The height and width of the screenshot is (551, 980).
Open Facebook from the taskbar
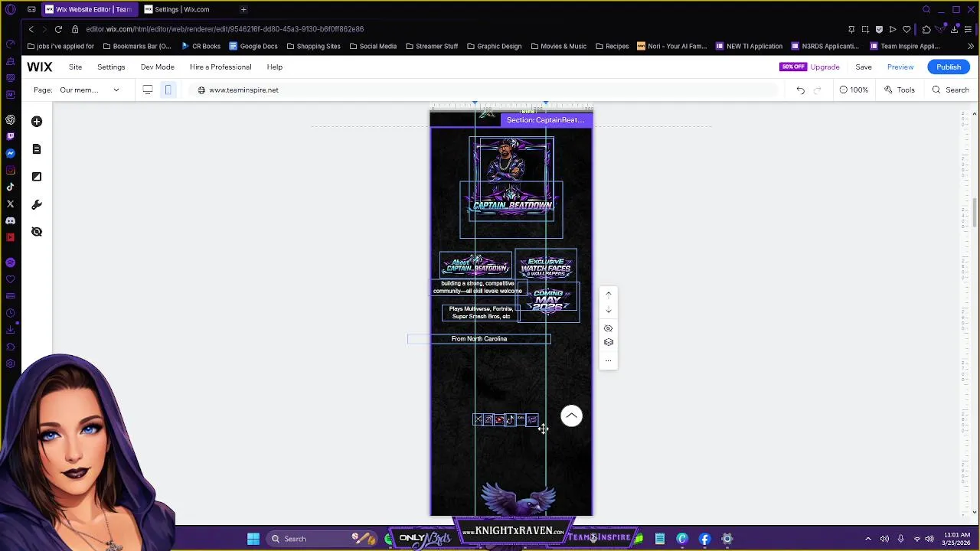[x=705, y=539]
